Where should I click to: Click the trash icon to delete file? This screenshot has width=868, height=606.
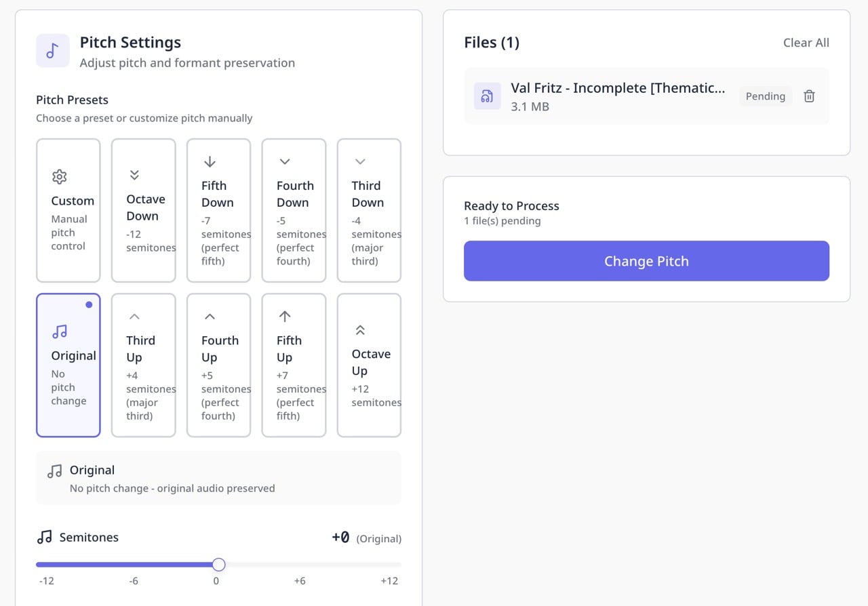(x=809, y=96)
